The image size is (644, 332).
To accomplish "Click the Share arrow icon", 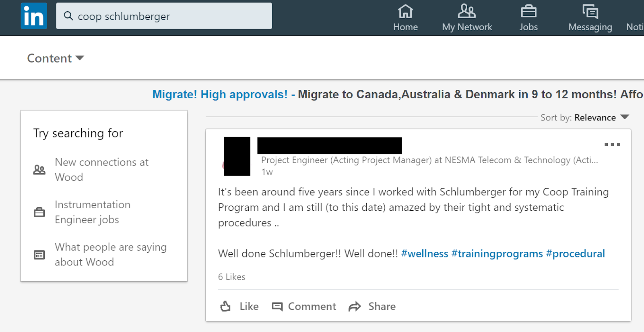I will point(355,307).
